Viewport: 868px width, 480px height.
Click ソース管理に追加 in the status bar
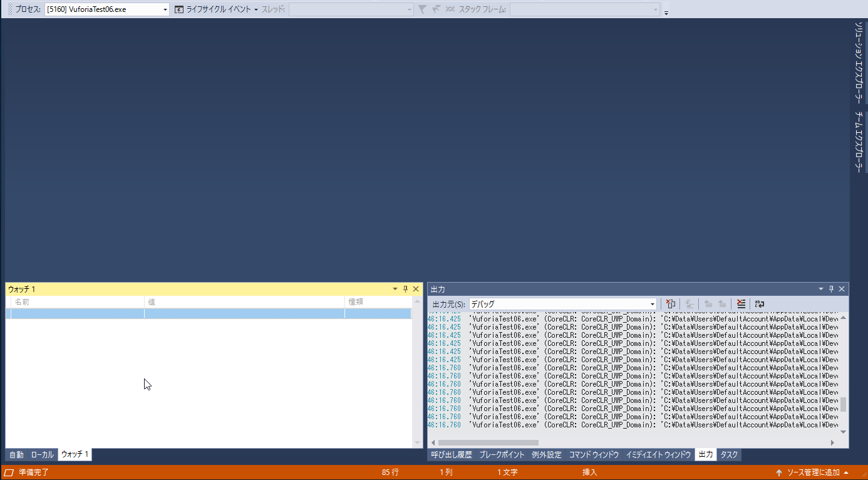(813, 472)
